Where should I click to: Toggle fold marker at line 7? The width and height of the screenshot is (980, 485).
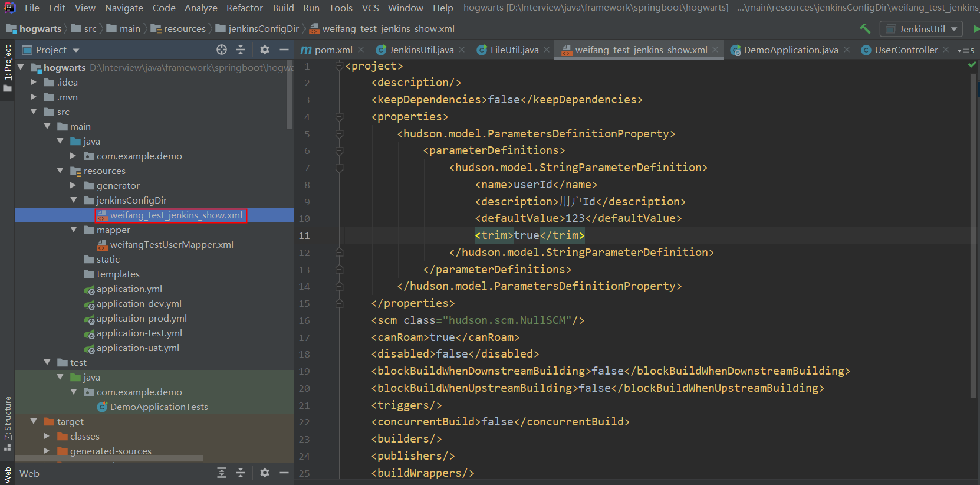click(x=339, y=168)
